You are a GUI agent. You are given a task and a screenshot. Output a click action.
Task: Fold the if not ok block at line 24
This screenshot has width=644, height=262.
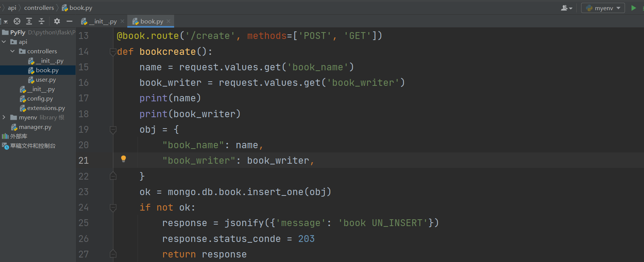tap(113, 208)
